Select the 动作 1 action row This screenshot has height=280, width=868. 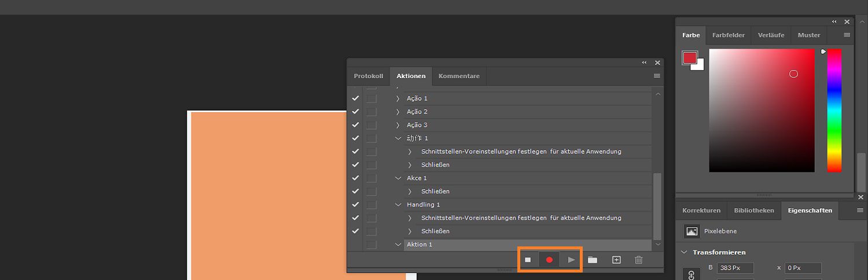click(527, 138)
